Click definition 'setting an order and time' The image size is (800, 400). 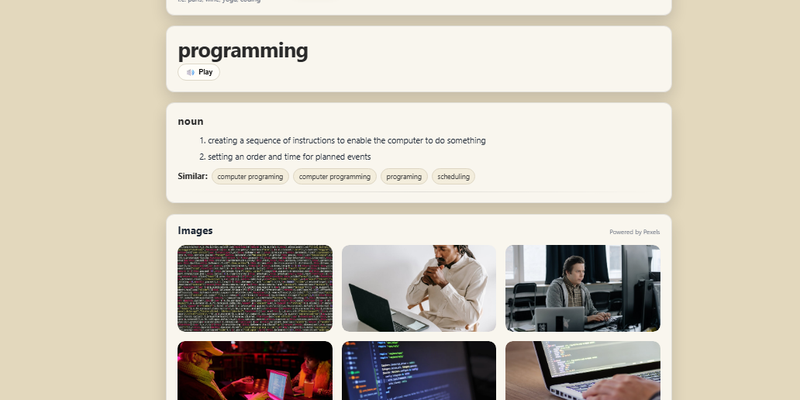click(x=289, y=157)
